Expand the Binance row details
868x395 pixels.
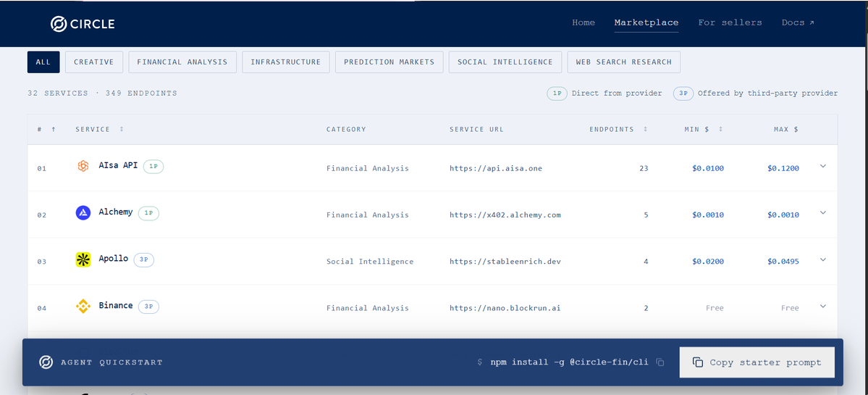[822, 306]
